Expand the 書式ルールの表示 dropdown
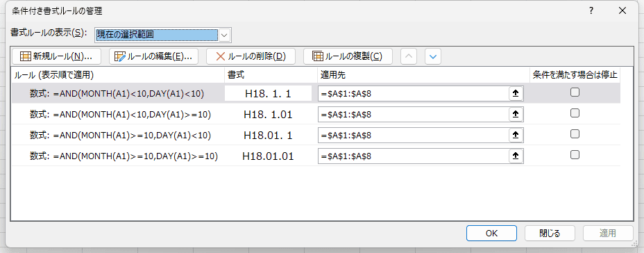Image resolution: width=644 pixels, height=253 pixels. (x=224, y=35)
